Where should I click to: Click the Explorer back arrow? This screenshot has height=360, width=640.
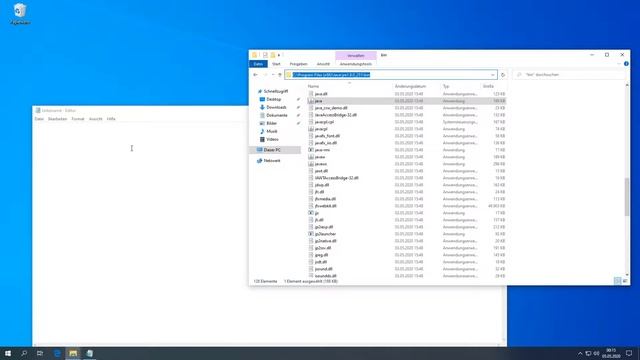tap(256, 75)
